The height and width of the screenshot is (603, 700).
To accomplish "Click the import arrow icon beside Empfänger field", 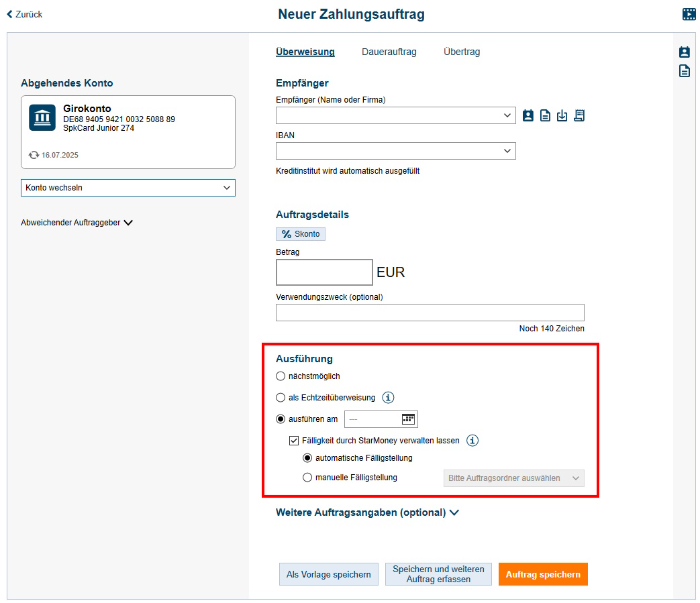I will (562, 115).
